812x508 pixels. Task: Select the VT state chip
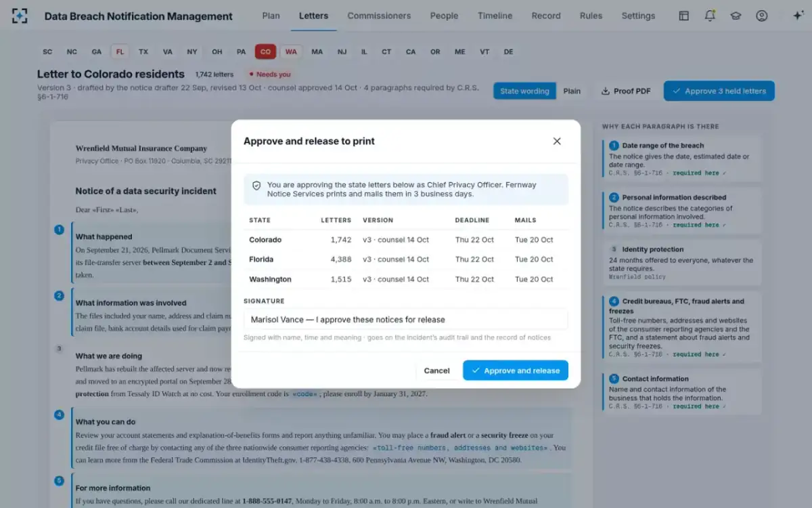(484, 51)
